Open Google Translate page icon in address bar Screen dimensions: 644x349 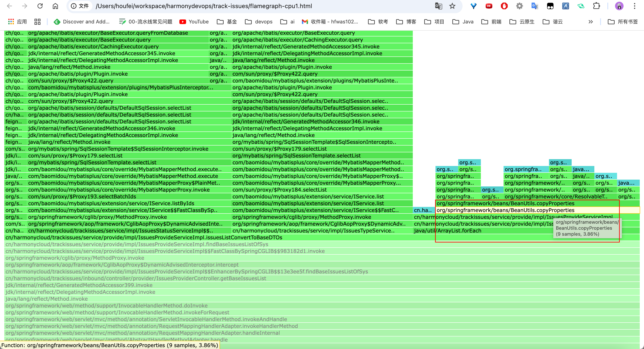coord(438,6)
